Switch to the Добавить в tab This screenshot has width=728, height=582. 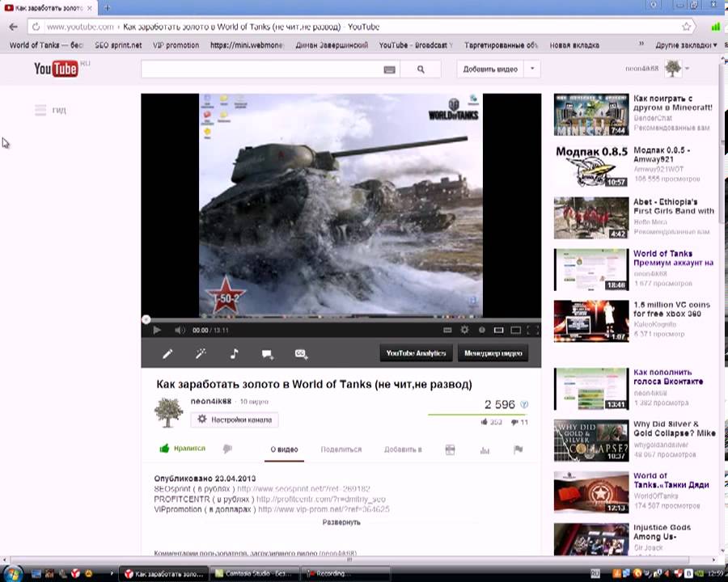(403, 449)
